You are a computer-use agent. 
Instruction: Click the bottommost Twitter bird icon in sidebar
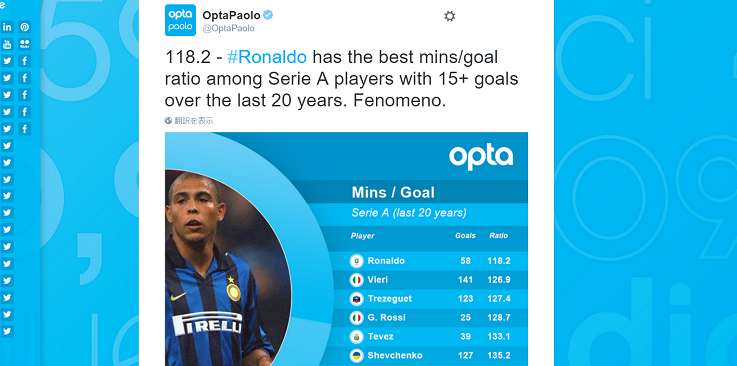(x=7, y=332)
